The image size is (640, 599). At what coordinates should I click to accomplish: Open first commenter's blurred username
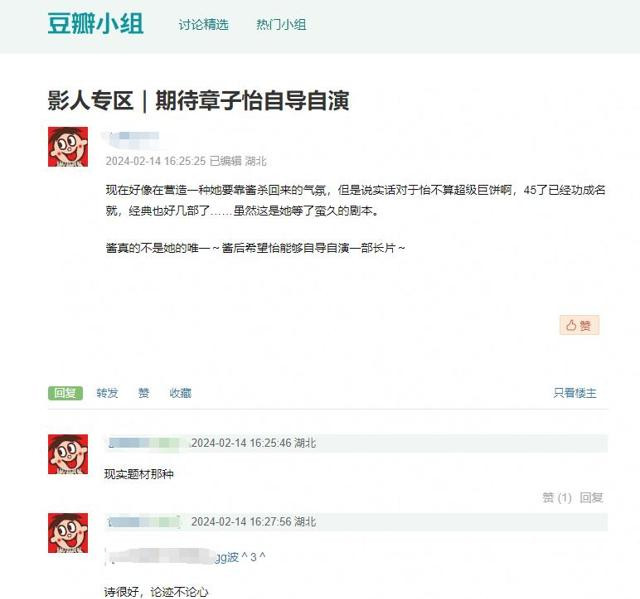(147, 443)
